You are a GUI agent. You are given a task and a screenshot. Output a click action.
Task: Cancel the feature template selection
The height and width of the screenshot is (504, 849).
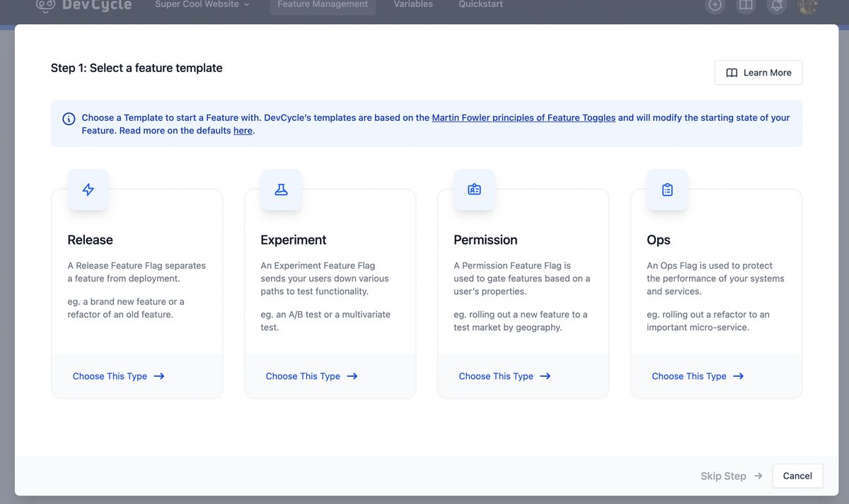[x=797, y=476]
